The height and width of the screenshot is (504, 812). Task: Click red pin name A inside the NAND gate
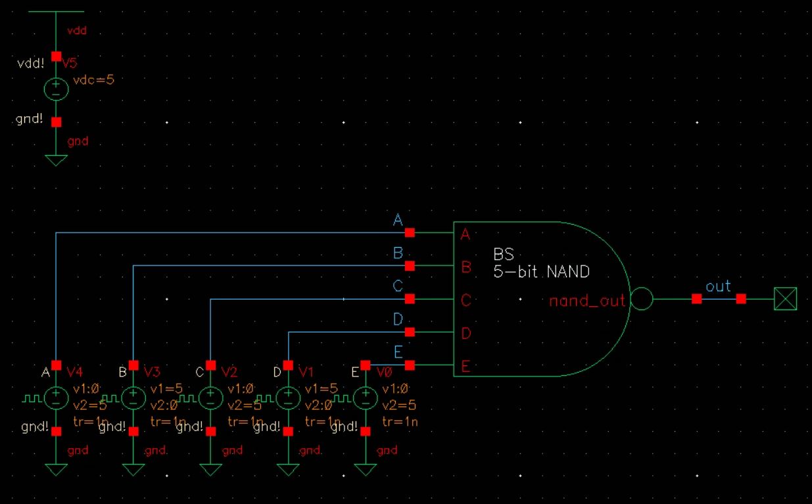point(466,234)
